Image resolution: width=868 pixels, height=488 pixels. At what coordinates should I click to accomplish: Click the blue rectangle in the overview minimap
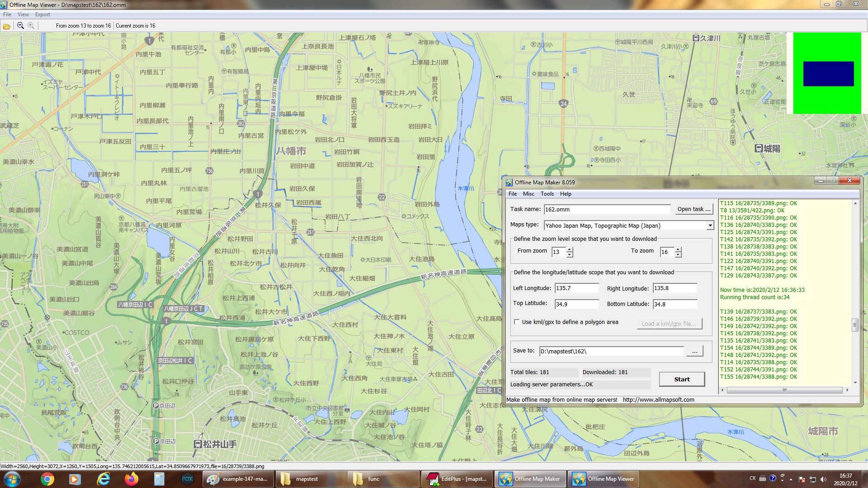click(x=828, y=74)
